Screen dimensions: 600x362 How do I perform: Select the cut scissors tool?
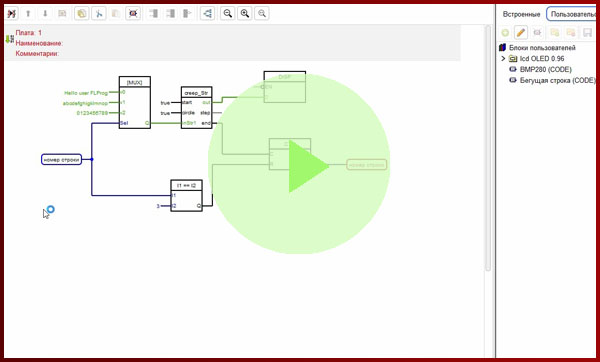click(x=99, y=14)
